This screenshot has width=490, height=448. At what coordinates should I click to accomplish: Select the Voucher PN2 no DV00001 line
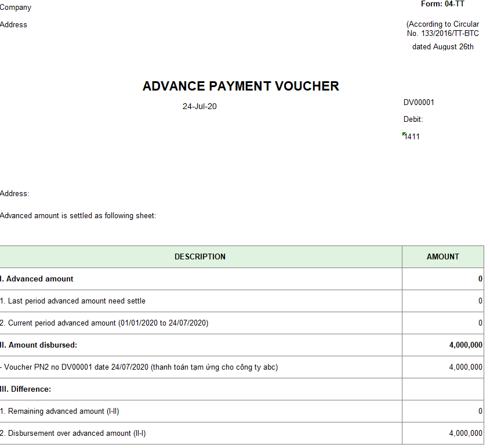point(139,367)
